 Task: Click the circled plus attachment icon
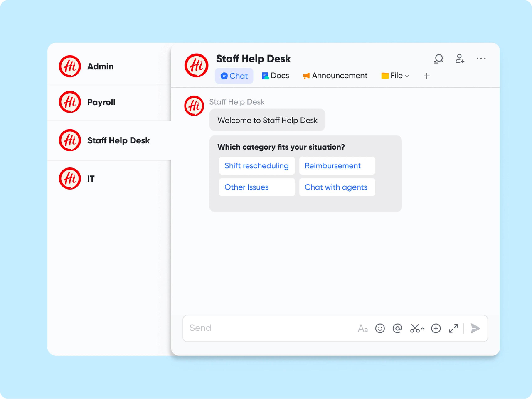click(x=436, y=329)
